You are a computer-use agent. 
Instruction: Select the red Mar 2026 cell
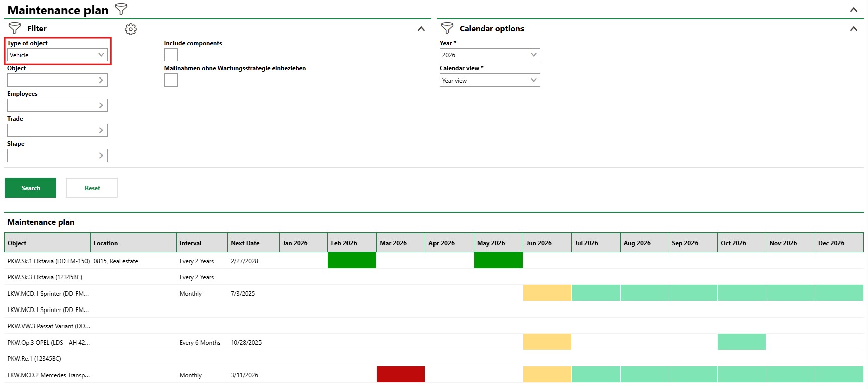click(x=401, y=374)
